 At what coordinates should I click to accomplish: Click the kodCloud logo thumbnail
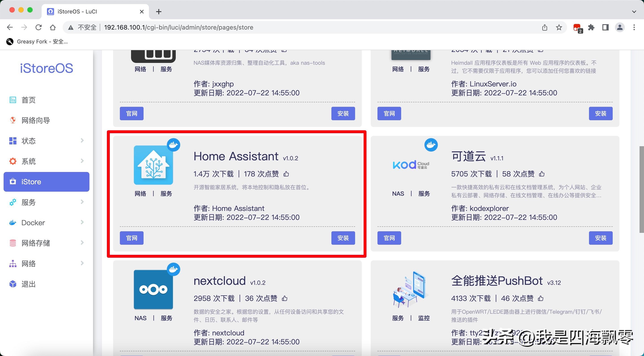[411, 165]
